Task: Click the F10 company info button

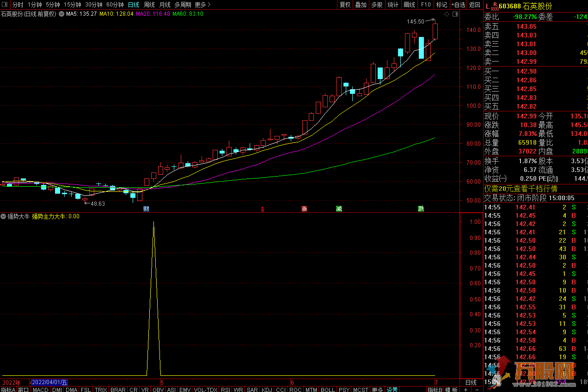Action: [425, 5]
